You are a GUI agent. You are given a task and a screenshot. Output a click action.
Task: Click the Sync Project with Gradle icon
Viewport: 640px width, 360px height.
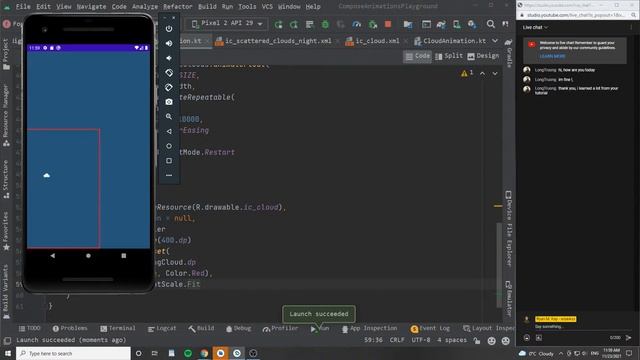[x=441, y=24]
